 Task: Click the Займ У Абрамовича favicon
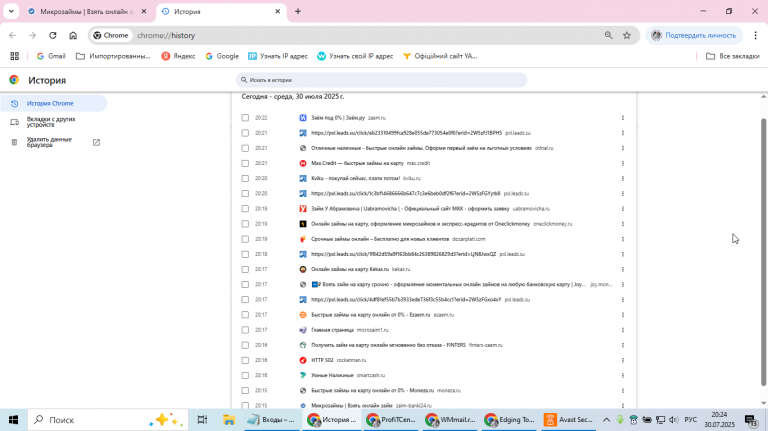(303, 209)
